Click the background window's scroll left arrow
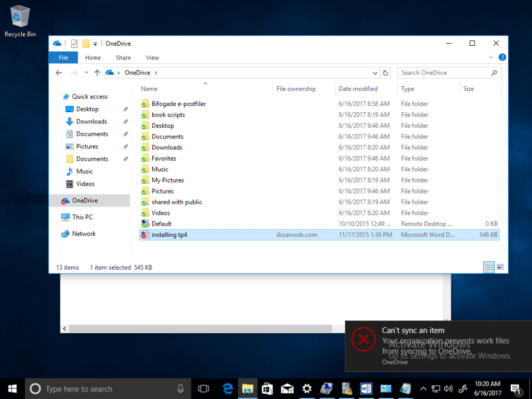 (x=64, y=328)
